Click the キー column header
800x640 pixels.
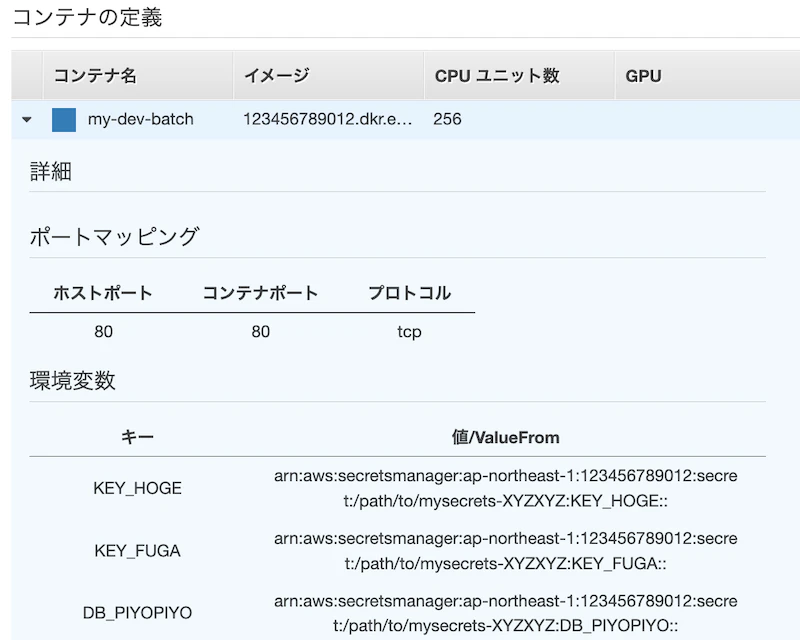(x=137, y=437)
